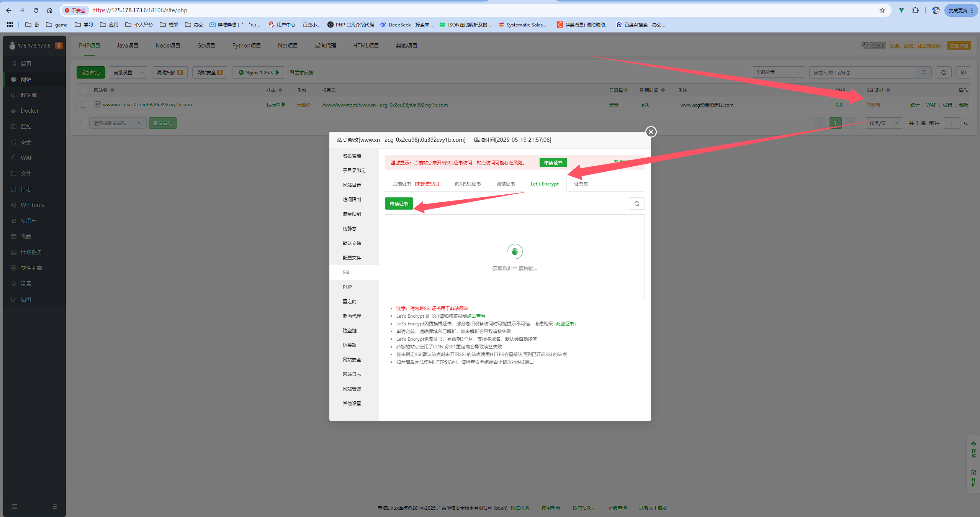This screenshot has width=980, height=517.
Task: Check the website row checkbox
Action: pyautogui.click(x=83, y=105)
